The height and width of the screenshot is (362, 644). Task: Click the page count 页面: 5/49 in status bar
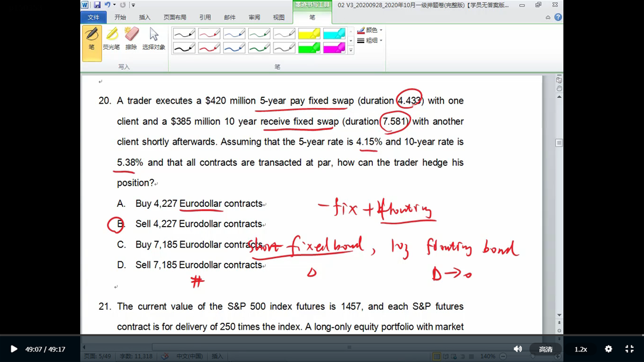click(x=97, y=356)
